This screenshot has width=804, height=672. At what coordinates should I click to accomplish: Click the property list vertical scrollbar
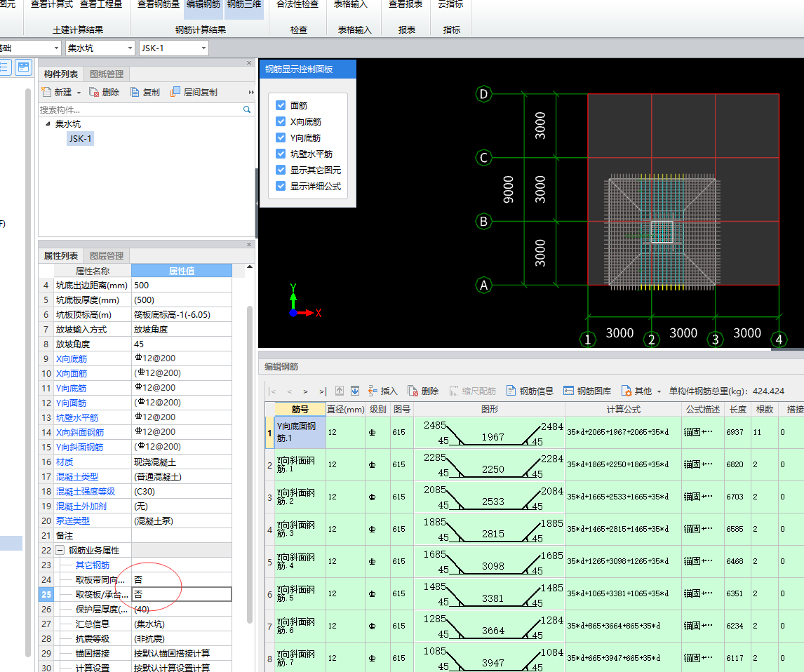[x=250, y=464]
